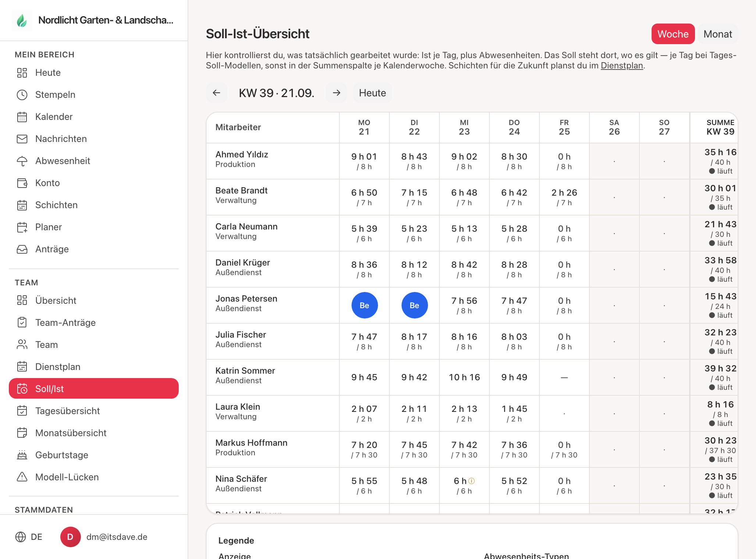756x559 pixels.
Task: Open Übersicht in Team menu
Action: tap(93, 300)
